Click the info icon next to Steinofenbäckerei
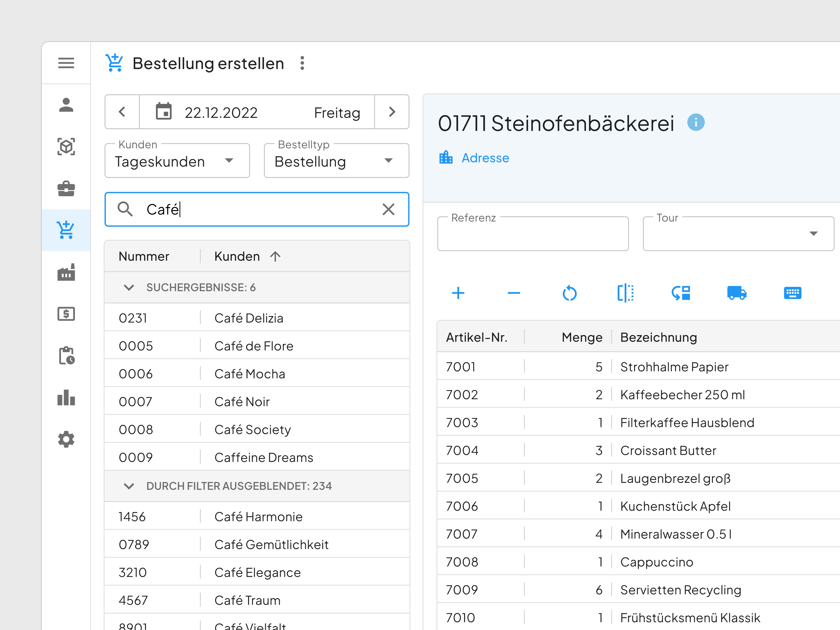Viewport: 840px width, 630px height. pyautogui.click(x=696, y=123)
